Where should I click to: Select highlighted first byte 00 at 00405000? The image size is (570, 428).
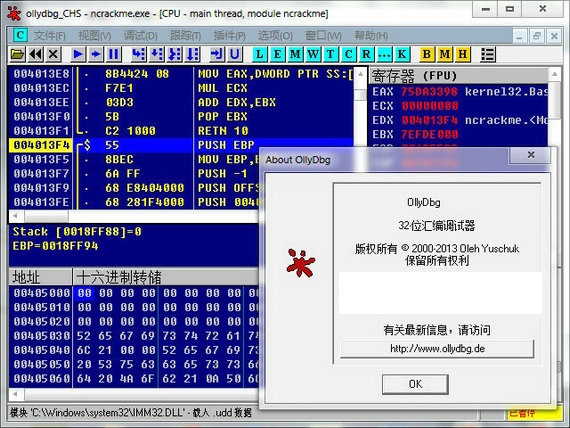point(84,293)
